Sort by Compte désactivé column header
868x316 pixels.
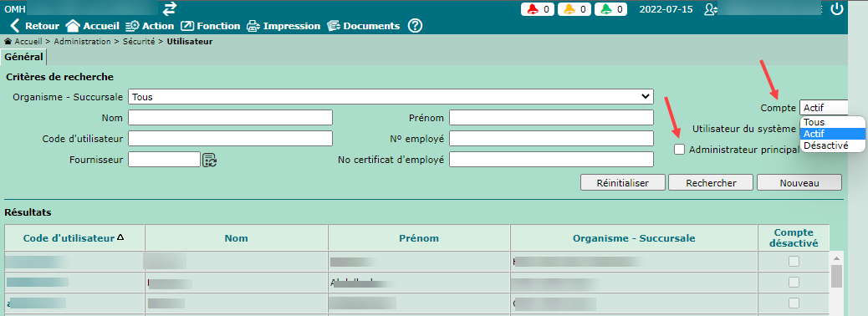pyautogui.click(x=794, y=238)
